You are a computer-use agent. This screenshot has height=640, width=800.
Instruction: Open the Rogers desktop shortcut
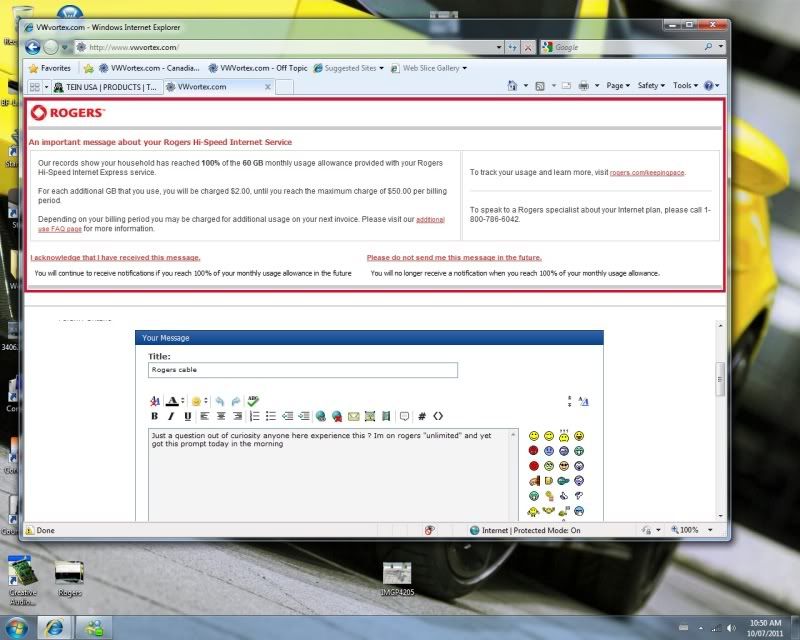70,577
